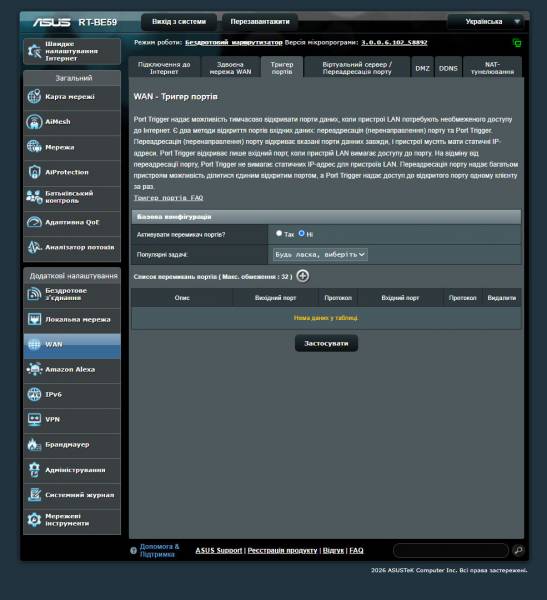Click the Вхідний порт column header
Viewport: 547px width, 600px height.
(400, 298)
